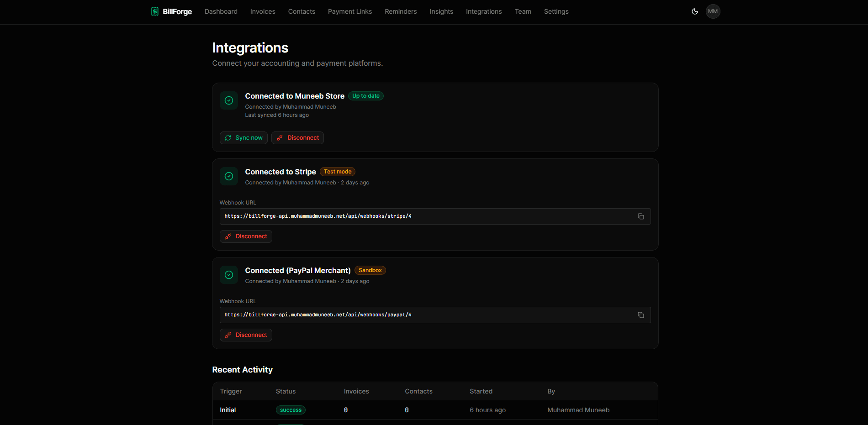Copy the Stripe webhook URL
Screen dimensions: 868x425
tap(641, 216)
